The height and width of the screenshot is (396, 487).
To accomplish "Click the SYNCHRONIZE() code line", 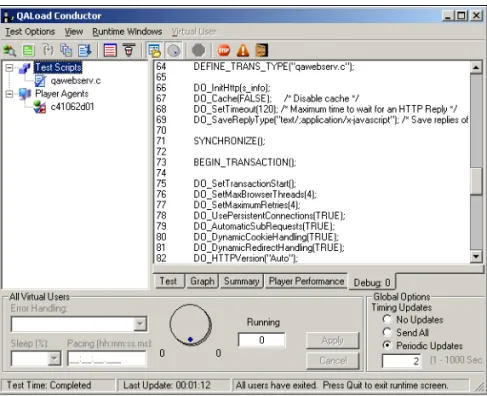I will point(229,141).
